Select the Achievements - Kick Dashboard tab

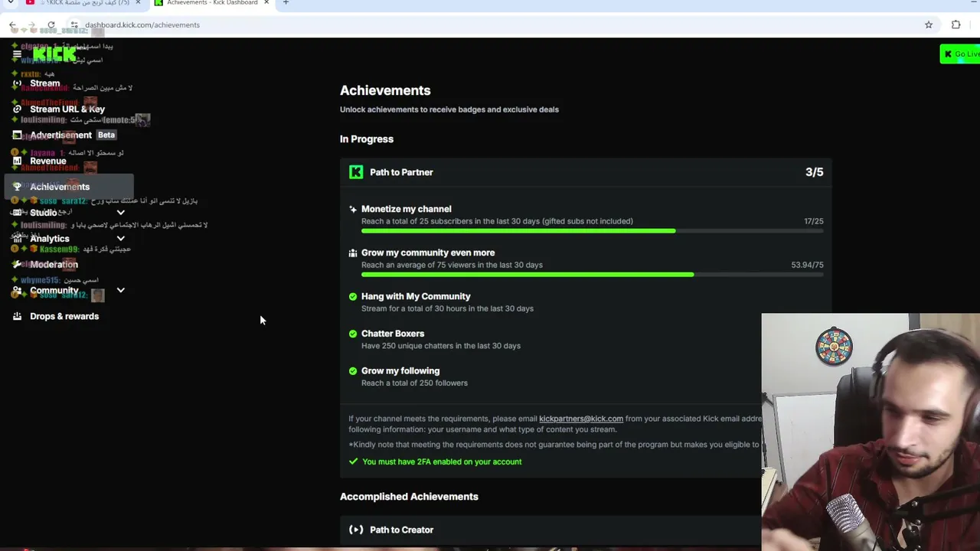tap(212, 3)
